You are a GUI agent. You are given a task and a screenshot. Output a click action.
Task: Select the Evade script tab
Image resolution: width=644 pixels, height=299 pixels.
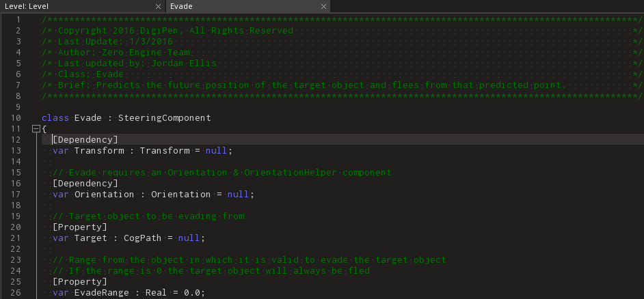point(247,6)
